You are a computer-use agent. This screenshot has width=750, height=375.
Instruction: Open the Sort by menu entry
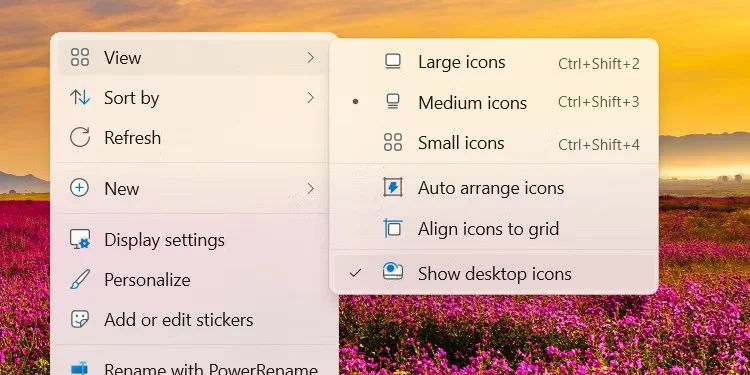pos(195,98)
